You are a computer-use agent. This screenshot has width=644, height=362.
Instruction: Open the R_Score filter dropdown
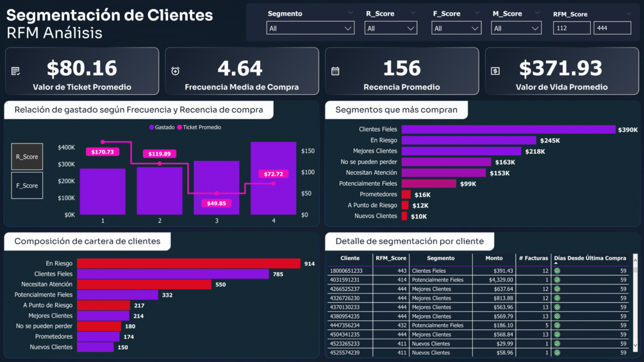391,28
